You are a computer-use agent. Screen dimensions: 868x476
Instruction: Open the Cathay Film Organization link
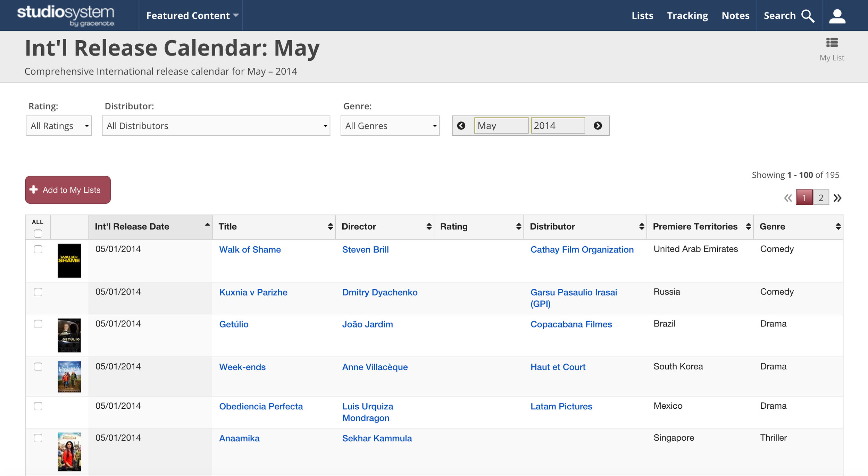click(582, 249)
